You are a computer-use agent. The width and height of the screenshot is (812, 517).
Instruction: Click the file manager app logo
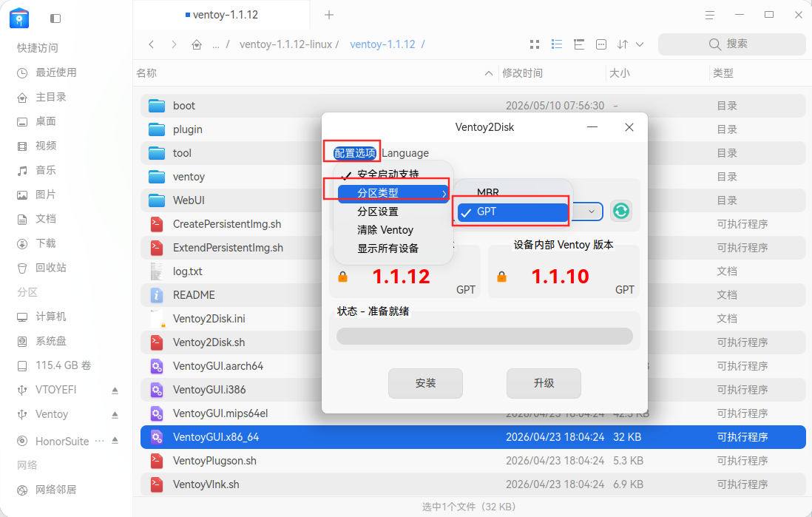tap(19, 18)
